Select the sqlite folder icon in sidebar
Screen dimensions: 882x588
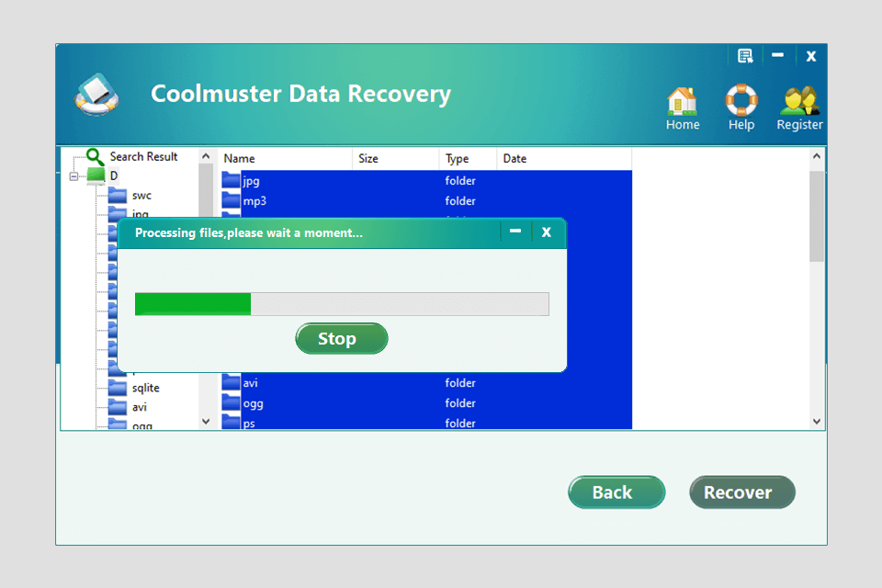click(x=119, y=387)
